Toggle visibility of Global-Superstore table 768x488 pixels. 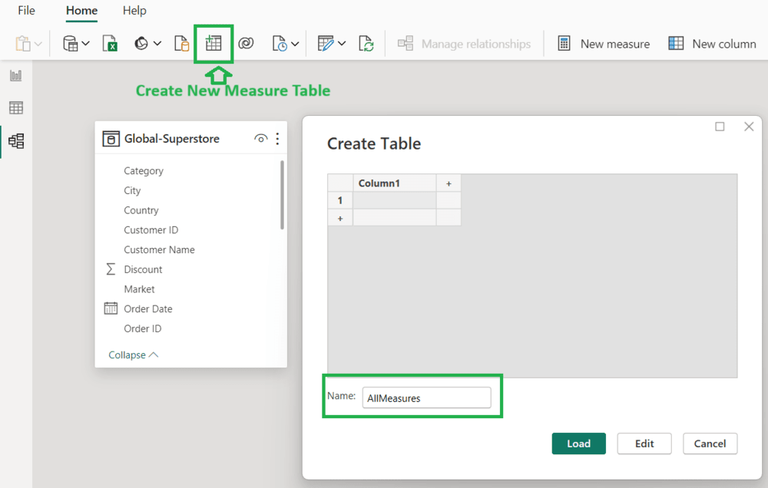[260, 139]
